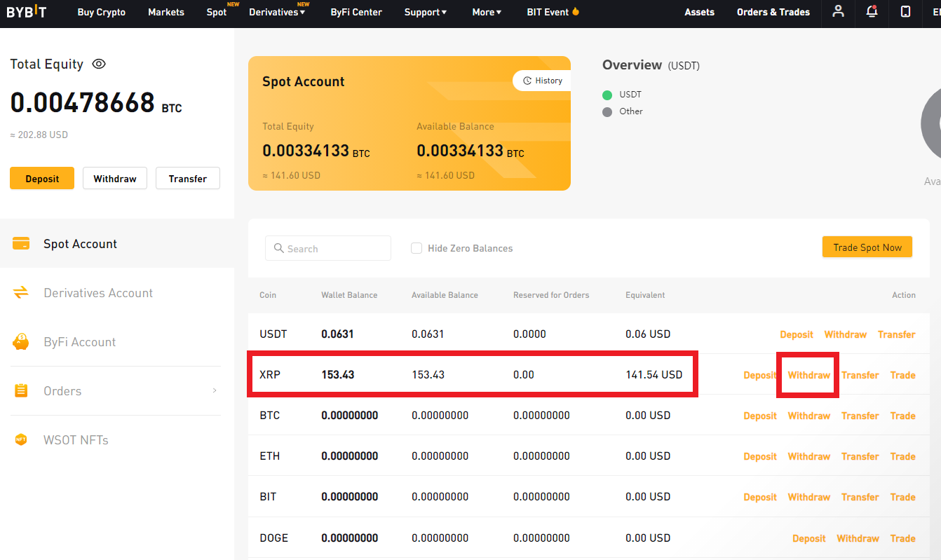This screenshot has width=941, height=560.
Task: Click Withdraw link in DOGE row
Action: tap(858, 538)
